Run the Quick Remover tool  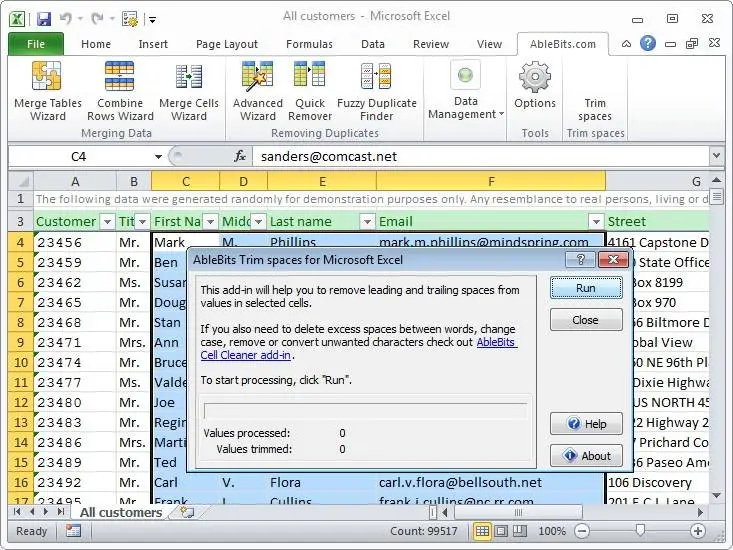(309, 92)
